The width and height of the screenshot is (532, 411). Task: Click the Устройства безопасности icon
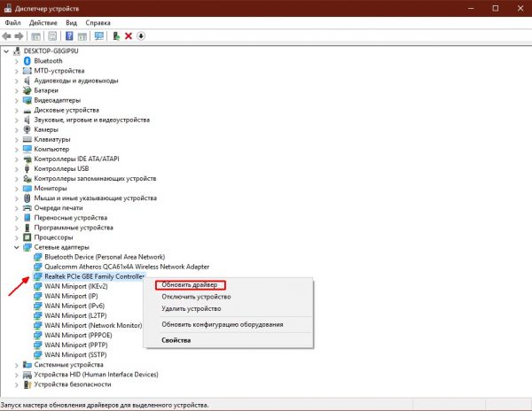27,384
